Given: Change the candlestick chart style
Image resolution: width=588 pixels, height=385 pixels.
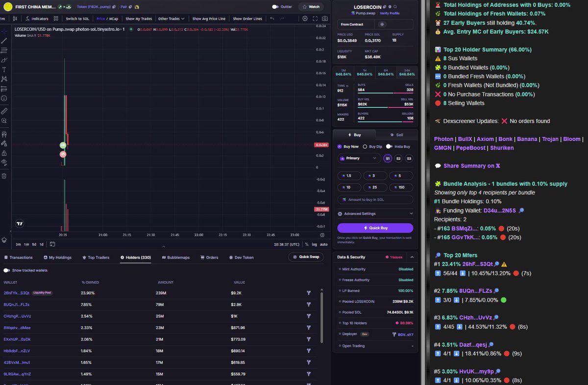Looking at the screenshot, I should click(16, 19).
